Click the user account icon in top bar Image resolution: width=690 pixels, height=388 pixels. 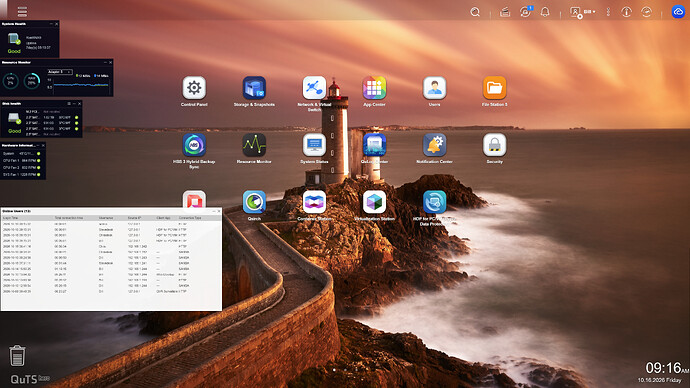click(575, 12)
